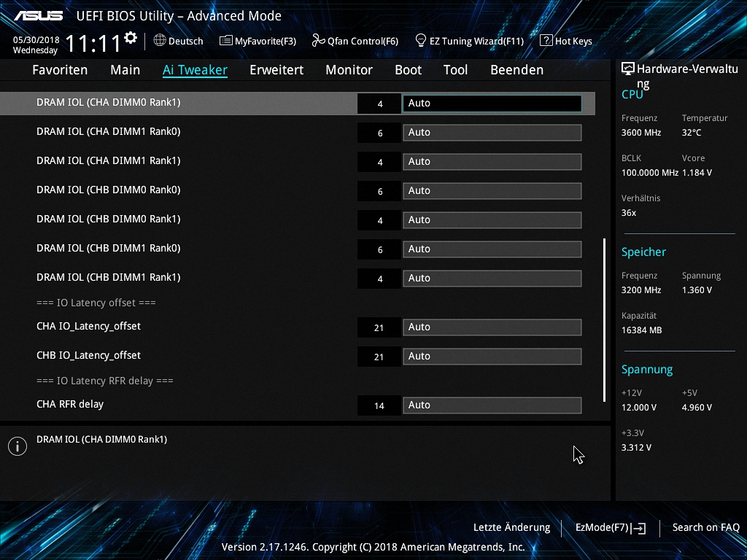This screenshot has height=560, width=747.
Task: Select the Ai Tweaker tab
Action: click(195, 70)
